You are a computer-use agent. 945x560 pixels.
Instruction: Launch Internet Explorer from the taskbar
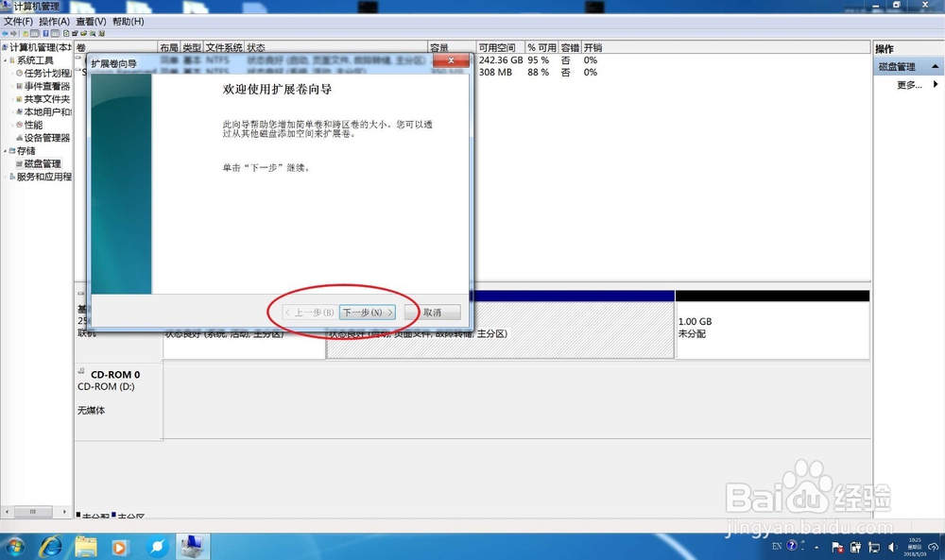pyautogui.click(x=51, y=547)
